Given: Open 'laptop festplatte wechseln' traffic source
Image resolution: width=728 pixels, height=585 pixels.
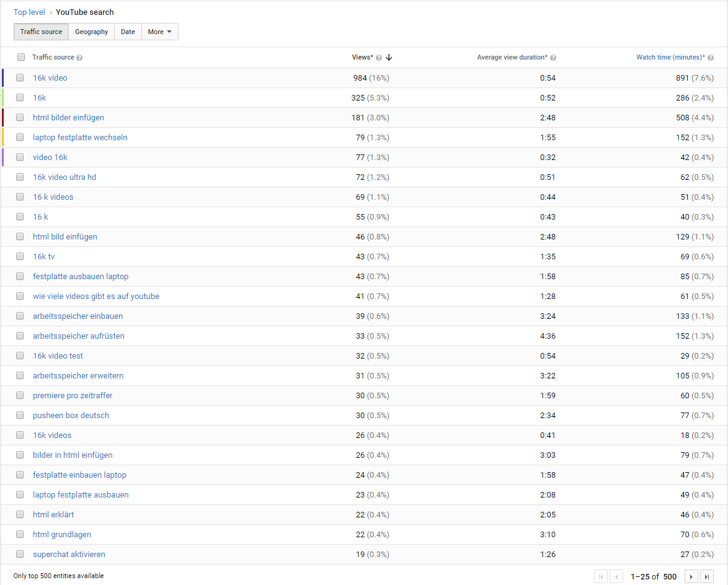Looking at the screenshot, I should click(80, 137).
